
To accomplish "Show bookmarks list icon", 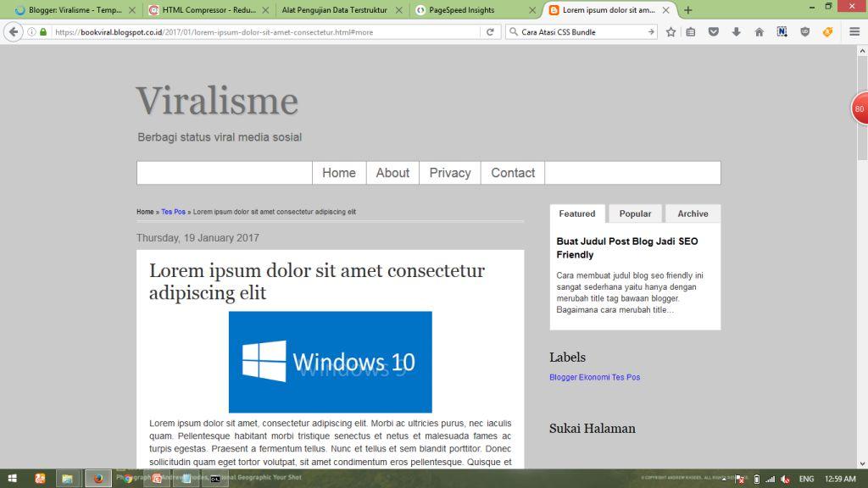I will pos(691,32).
